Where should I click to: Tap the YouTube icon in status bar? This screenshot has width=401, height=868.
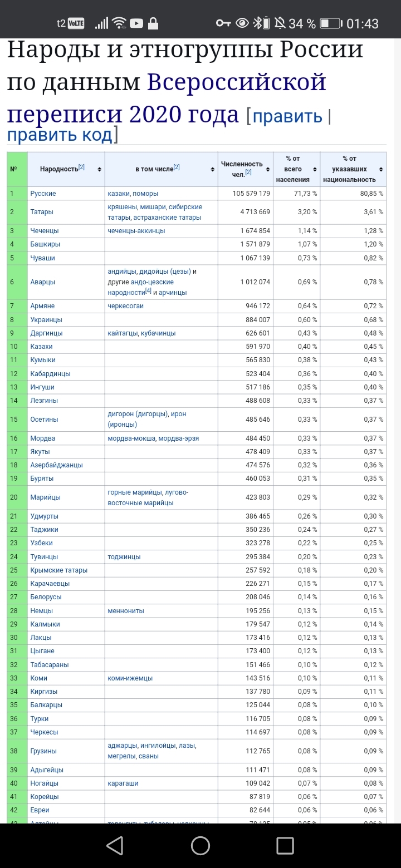coord(136,23)
